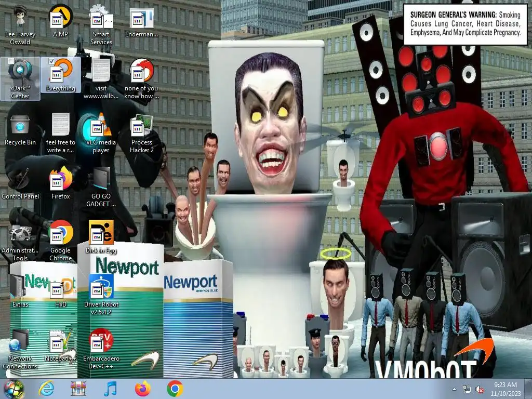Uncheck the Everything icon selection checkbox
Viewport: 532px width, 399px height.
click(51, 61)
